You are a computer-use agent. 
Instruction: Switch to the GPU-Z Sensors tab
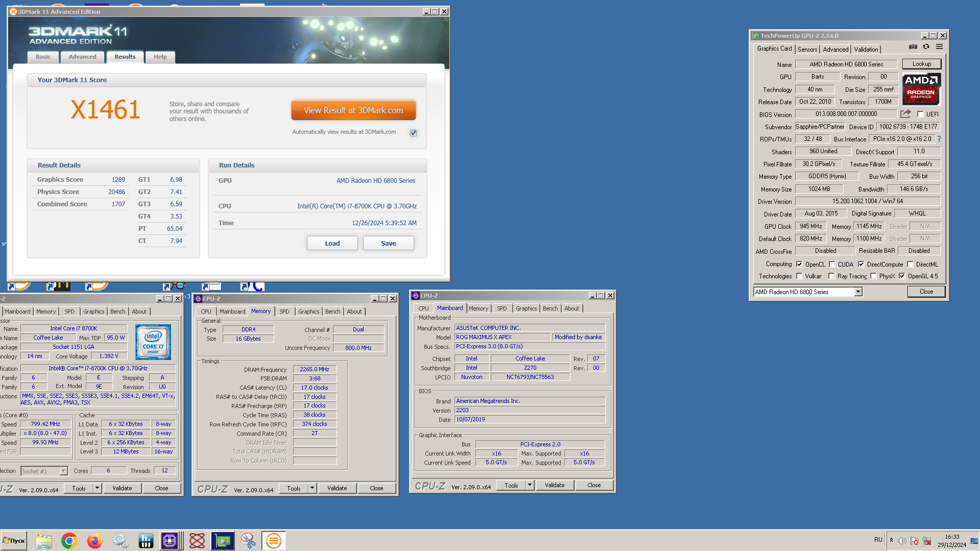tap(807, 50)
